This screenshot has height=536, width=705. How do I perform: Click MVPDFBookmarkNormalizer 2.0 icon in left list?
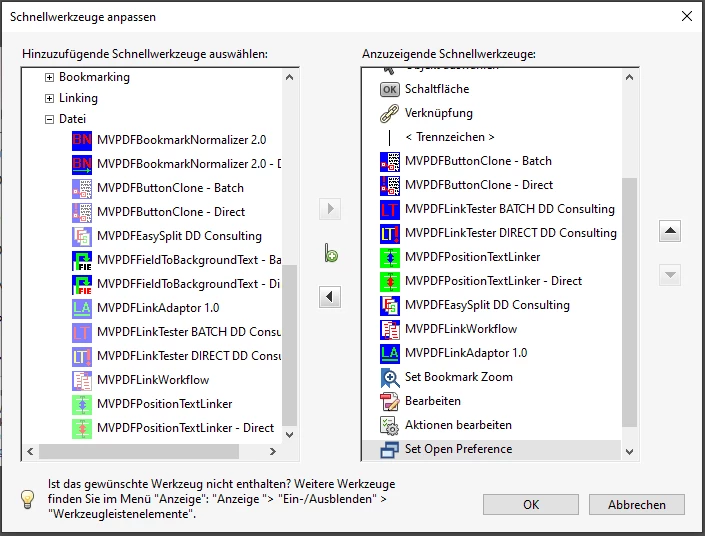pos(82,140)
